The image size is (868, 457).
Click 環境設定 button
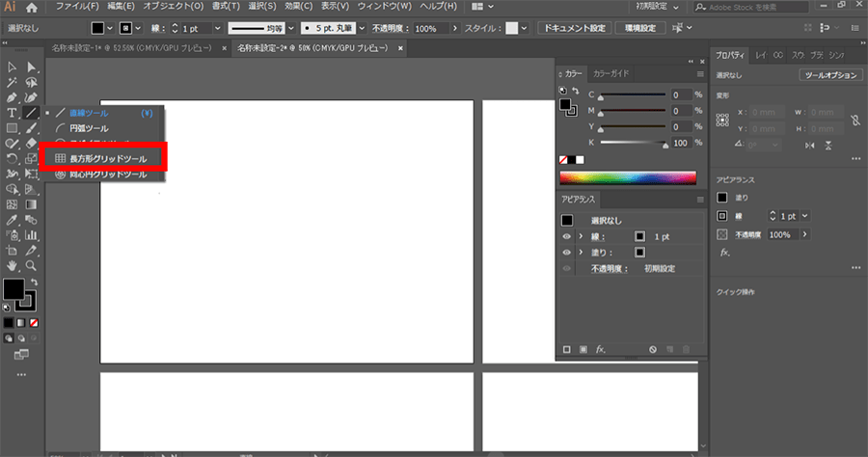(640, 28)
